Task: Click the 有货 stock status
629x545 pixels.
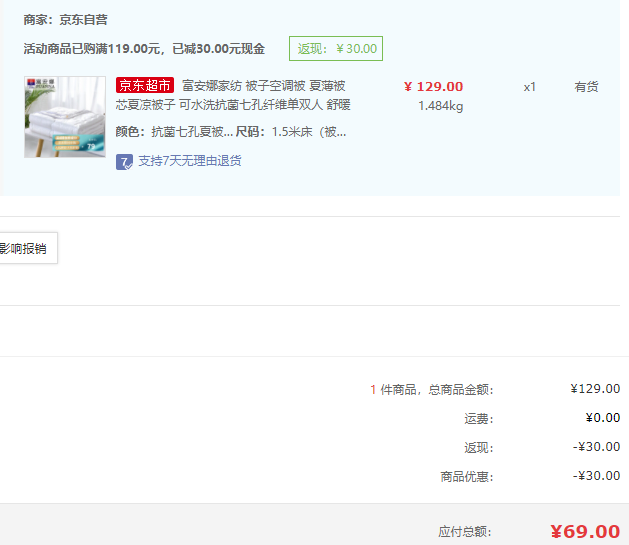Action: coord(586,87)
